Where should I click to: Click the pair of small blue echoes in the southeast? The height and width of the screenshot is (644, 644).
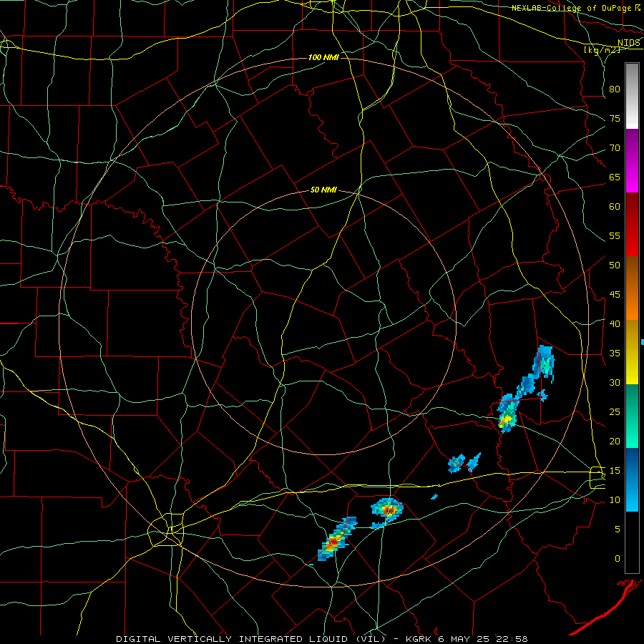pos(463,463)
